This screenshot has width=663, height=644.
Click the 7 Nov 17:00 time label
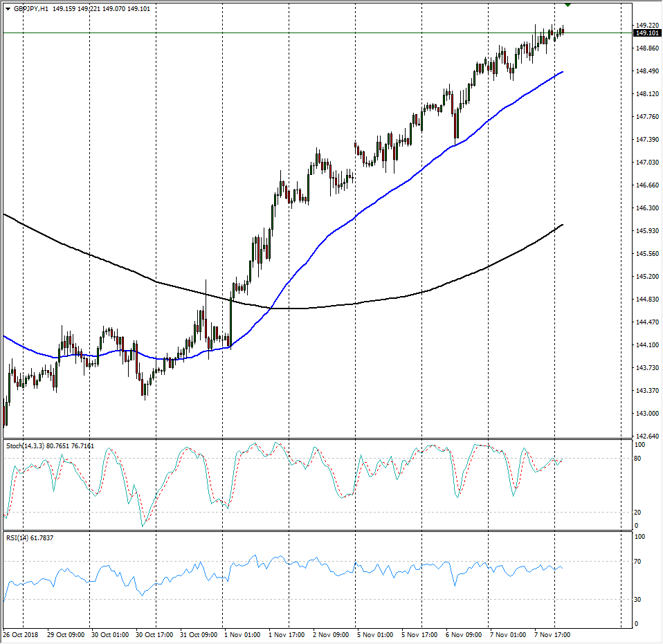point(552,634)
